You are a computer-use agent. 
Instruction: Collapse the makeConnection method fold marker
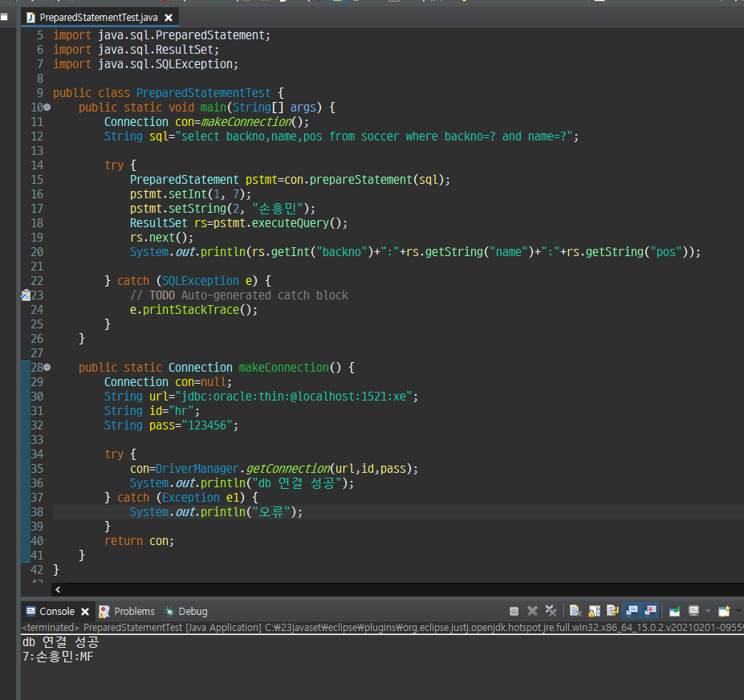click(47, 368)
